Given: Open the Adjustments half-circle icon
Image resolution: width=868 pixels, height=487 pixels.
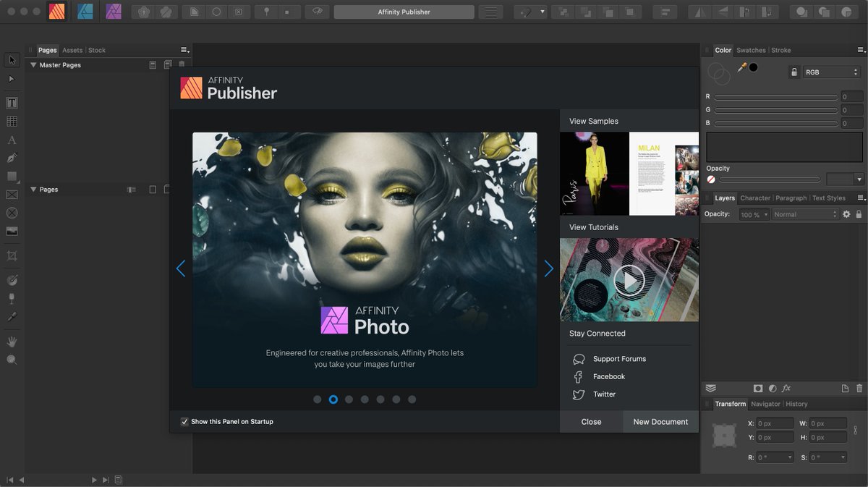Looking at the screenshot, I should (x=773, y=389).
